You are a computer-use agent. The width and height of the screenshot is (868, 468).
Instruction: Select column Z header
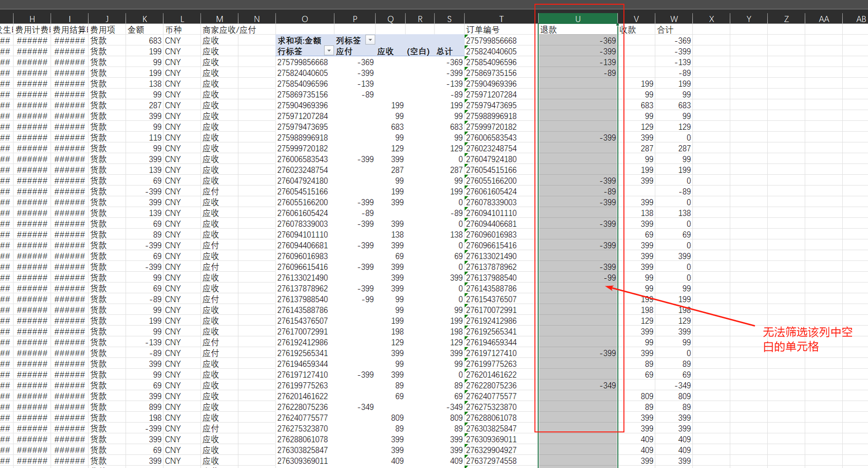point(786,19)
